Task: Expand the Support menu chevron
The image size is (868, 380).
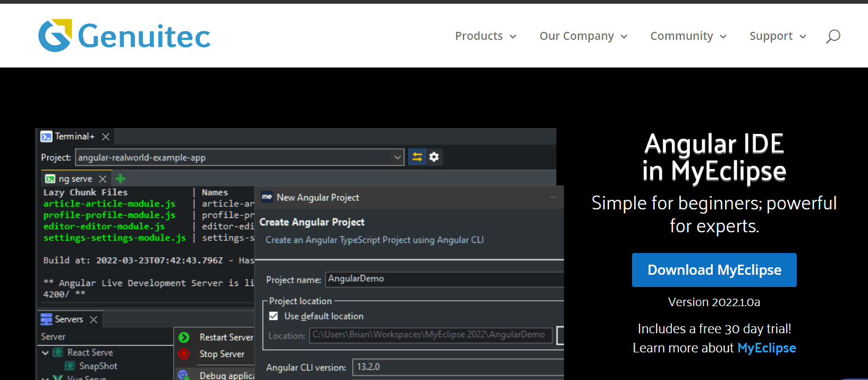Action: click(803, 37)
